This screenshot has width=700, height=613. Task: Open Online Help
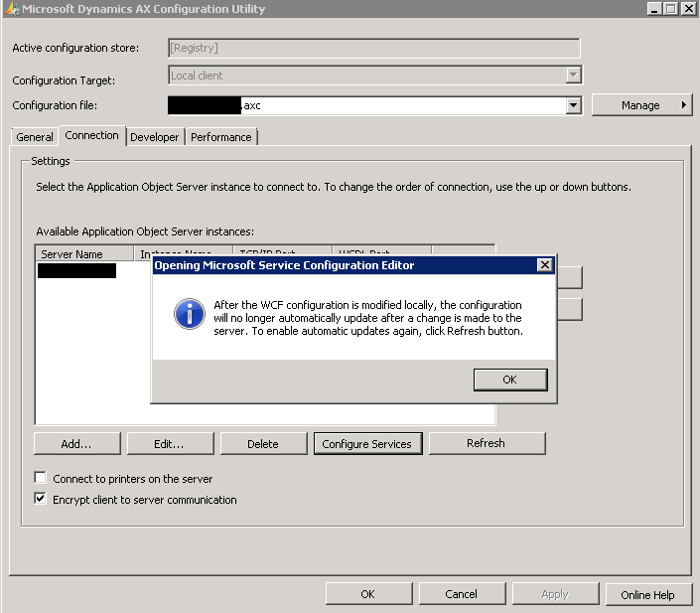[x=648, y=594]
